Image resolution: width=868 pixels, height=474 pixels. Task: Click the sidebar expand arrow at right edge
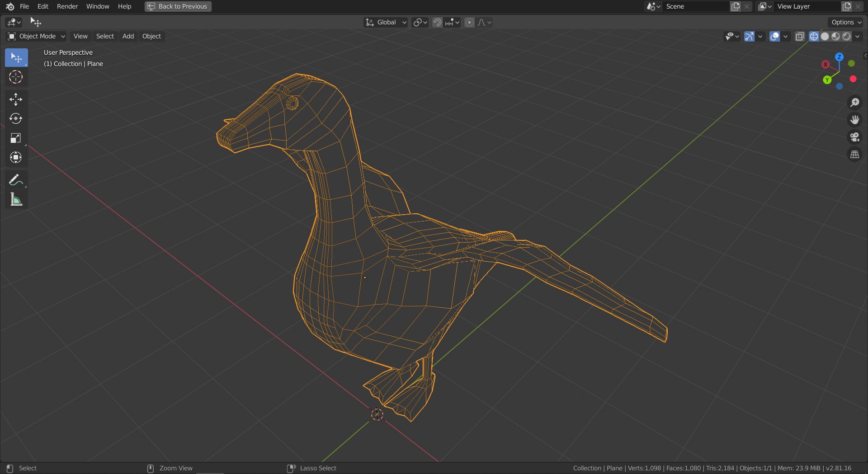click(x=865, y=56)
